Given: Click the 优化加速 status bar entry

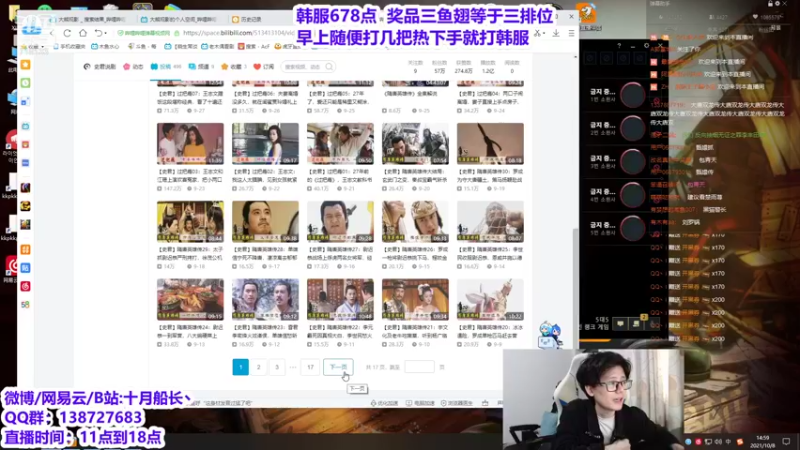Looking at the screenshot, I should (384, 403).
